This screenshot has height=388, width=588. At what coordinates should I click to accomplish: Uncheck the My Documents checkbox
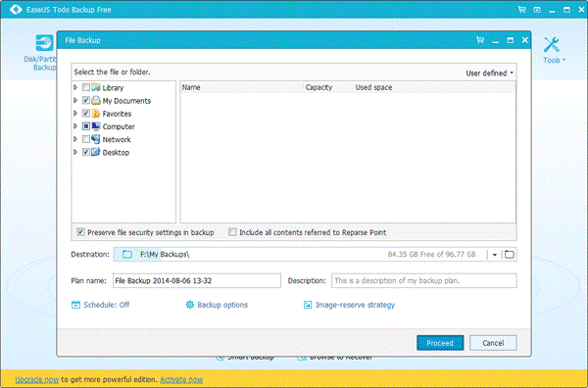point(86,101)
